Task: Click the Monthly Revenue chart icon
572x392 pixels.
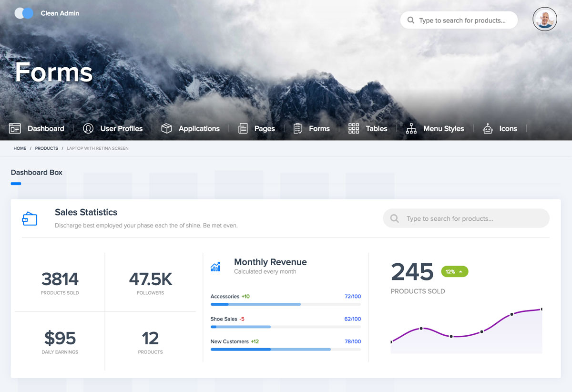Action: click(x=215, y=267)
